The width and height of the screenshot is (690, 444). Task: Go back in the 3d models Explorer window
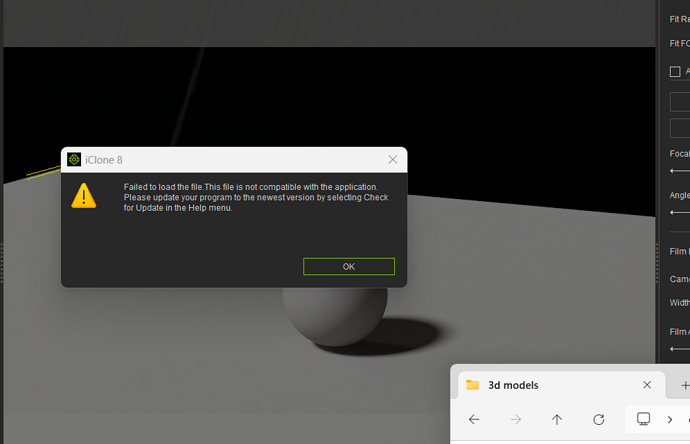[x=474, y=419]
